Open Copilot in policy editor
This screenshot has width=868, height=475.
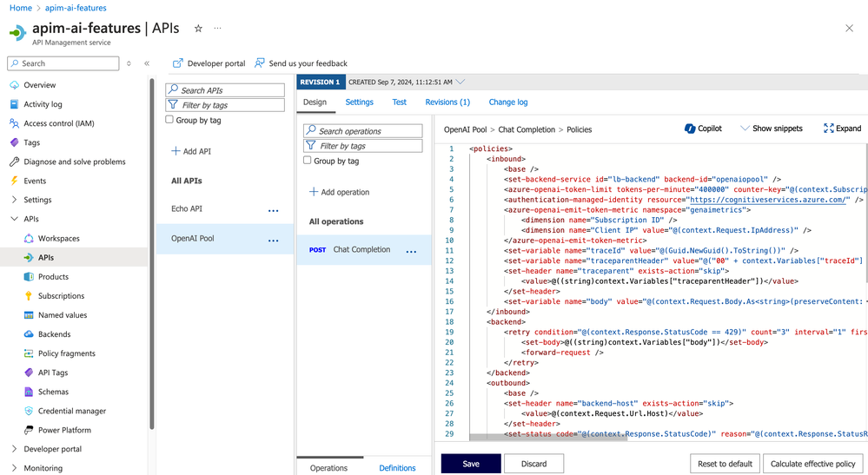pyautogui.click(x=703, y=129)
